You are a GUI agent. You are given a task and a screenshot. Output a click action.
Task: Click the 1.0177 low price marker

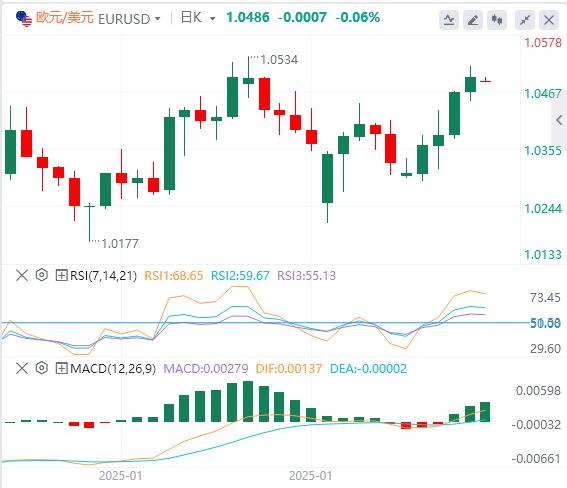(x=120, y=244)
